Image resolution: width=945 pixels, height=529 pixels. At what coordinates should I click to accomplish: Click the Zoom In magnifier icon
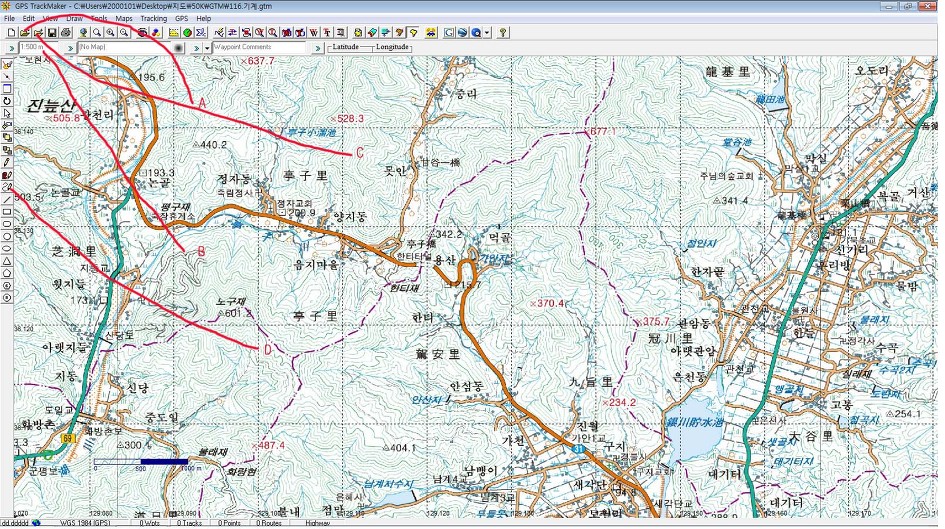pos(110,33)
